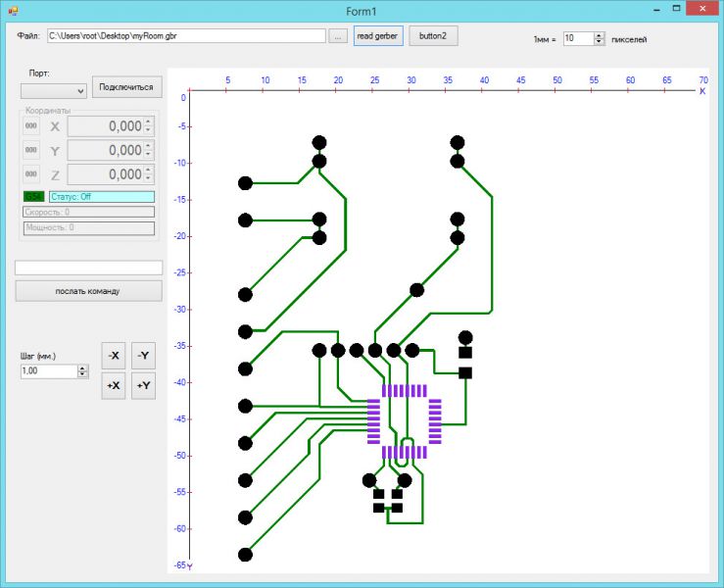Click the X axis zero reset button
Image resolution: width=724 pixels, height=588 pixels.
pyautogui.click(x=31, y=126)
